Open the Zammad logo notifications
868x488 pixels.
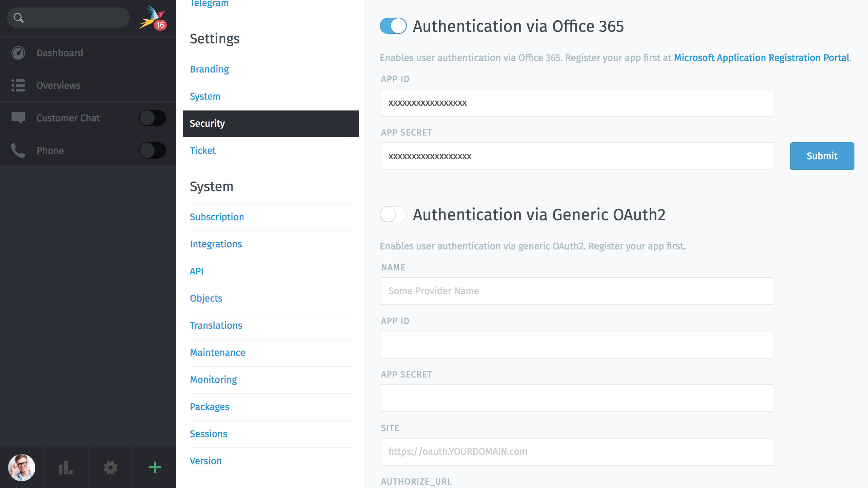152,18
